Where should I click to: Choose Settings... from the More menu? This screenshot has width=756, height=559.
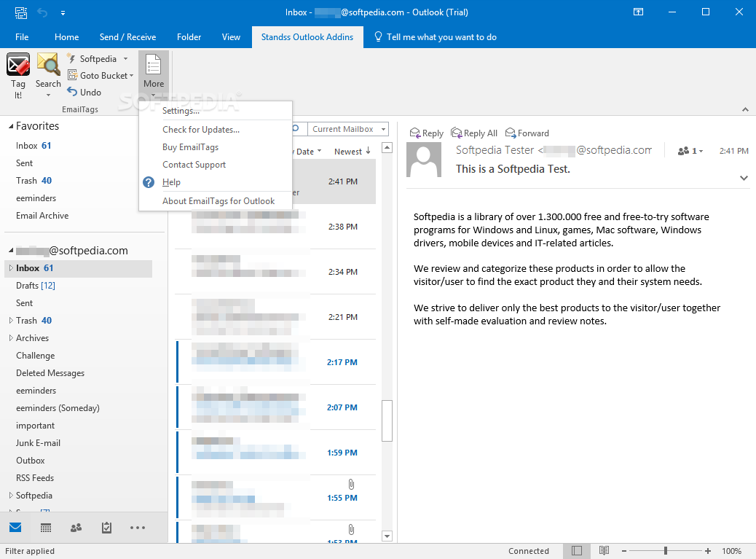click(216, 111)
